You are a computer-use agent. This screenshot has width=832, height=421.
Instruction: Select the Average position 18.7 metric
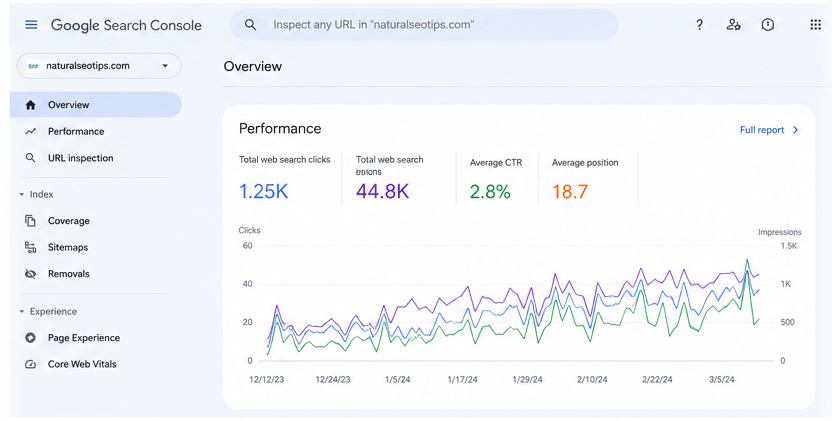tap(586, 179)
